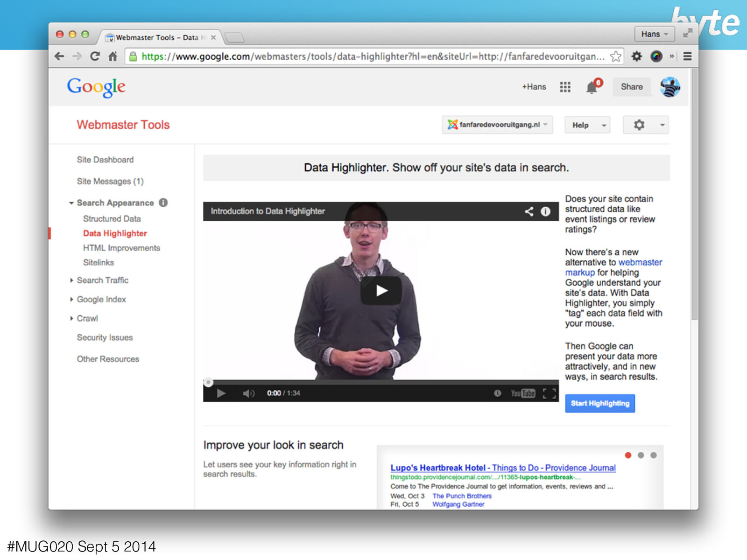The width and height of the screenshot is (747, 560).
Task: Open the browser home page icon
Action: coord(113,56)
